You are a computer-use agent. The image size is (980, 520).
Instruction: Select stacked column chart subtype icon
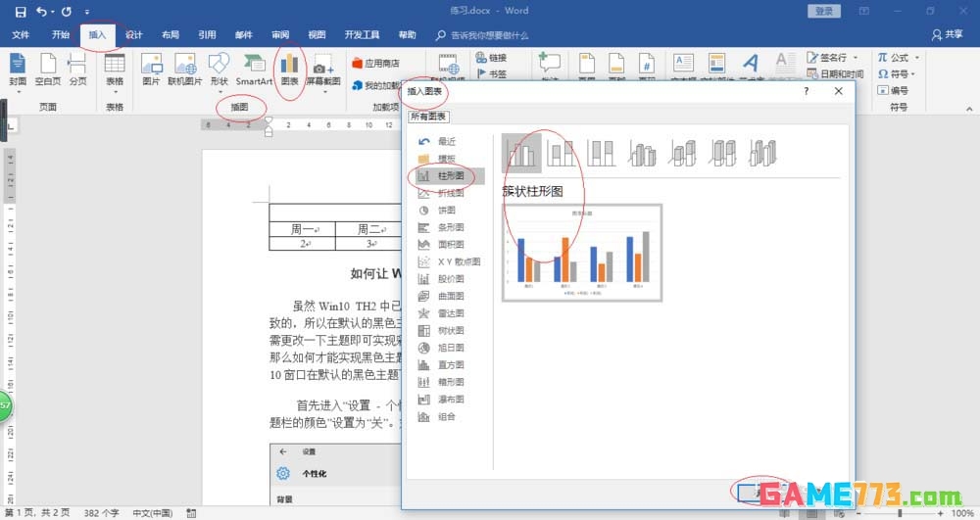[561, 153]
